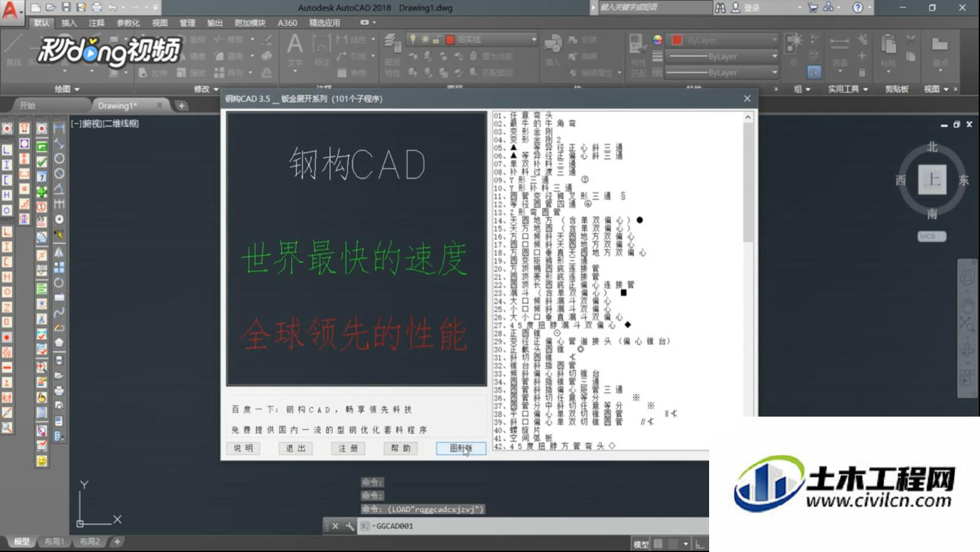Select the 参数化 ribbon tab
The width and height of the screenshot is (980, 552).
tap(128, 23)
